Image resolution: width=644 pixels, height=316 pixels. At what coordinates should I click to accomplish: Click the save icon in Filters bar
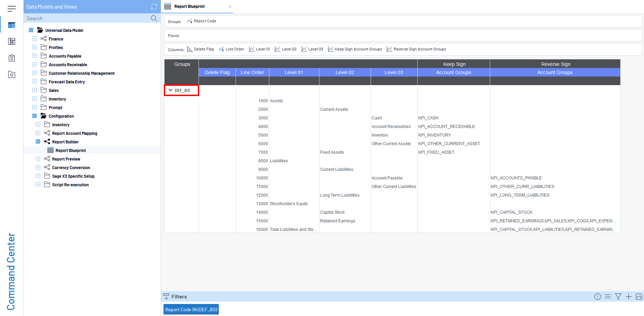(x=639, y=296)
